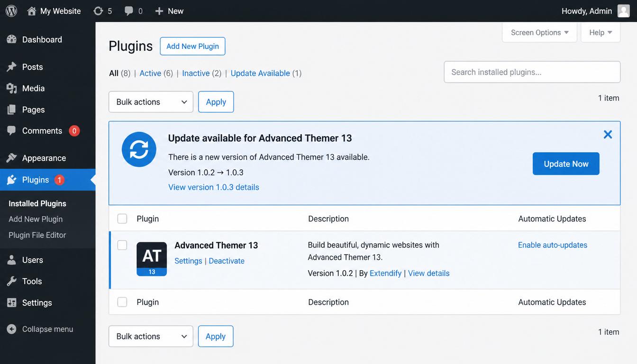Open the bottom Bulk actions dropdown
The height and width of the screenshot is (364, 637).
point(151,336)
